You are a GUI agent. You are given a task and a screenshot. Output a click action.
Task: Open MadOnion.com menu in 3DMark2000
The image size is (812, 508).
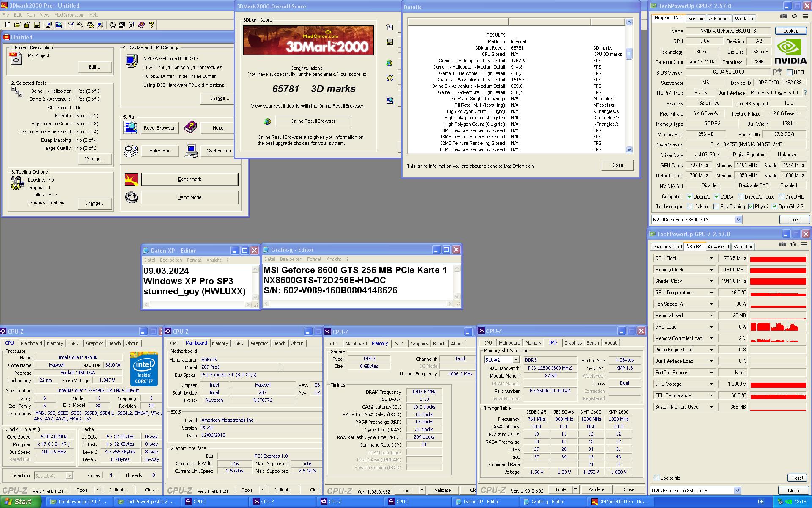click(69, 15)
